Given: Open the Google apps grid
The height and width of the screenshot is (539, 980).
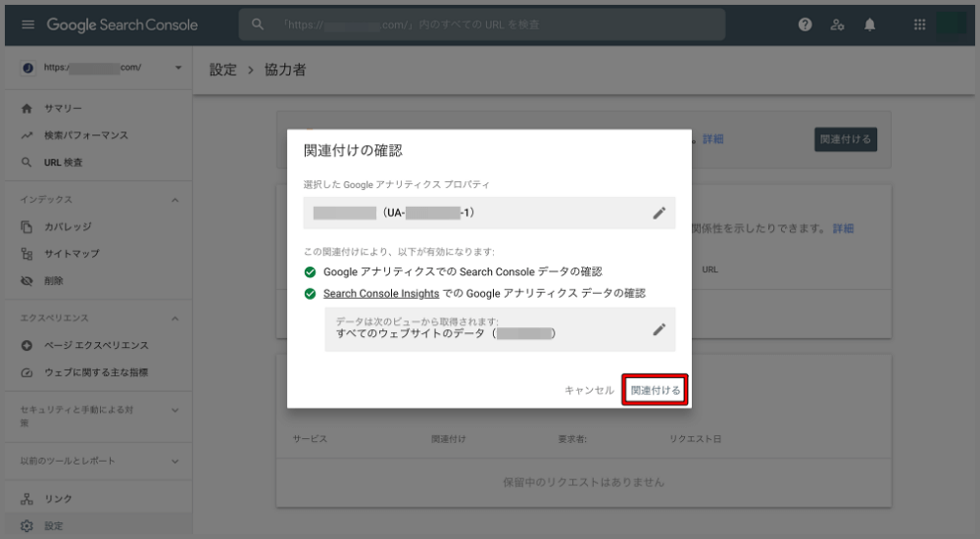Looking at the screenshot, I should click(919, 24).
